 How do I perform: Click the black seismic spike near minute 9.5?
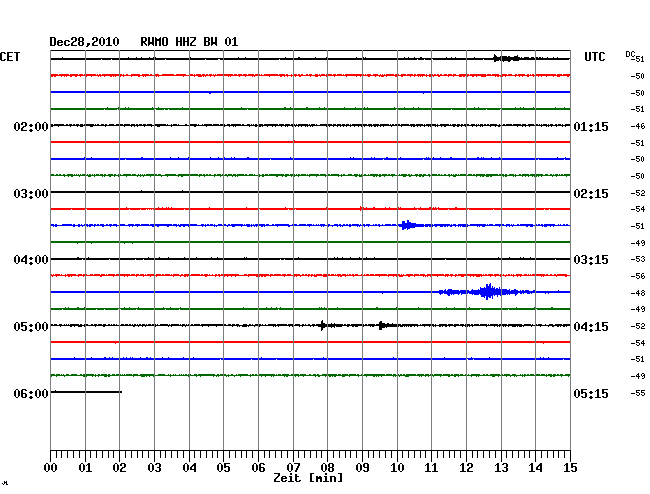click(381, 325)
